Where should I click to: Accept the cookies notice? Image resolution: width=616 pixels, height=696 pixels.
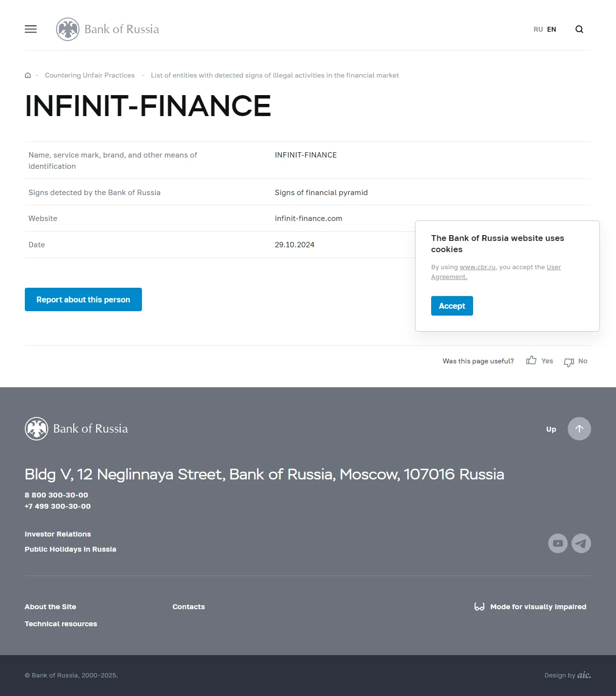[x=452, y=306]
